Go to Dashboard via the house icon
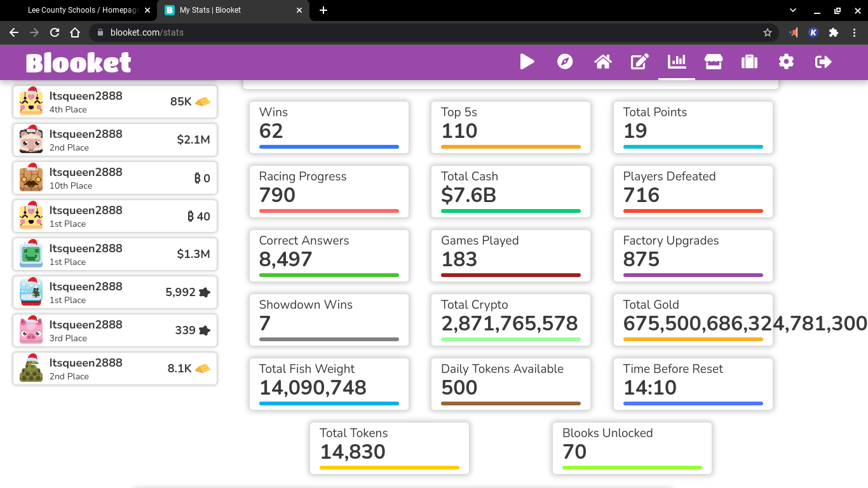Viewport: 868px width, 488px height. 603,62
